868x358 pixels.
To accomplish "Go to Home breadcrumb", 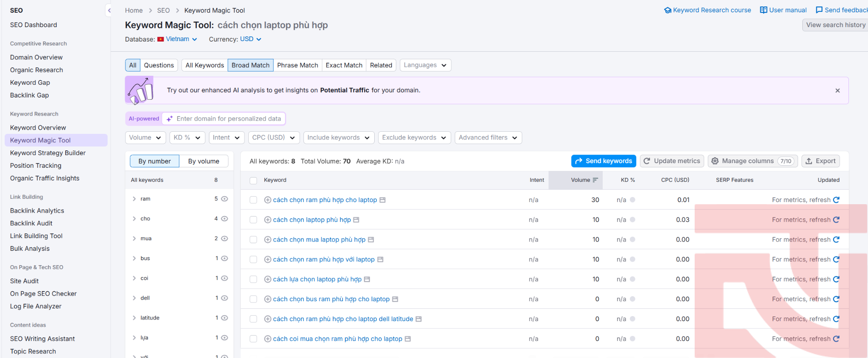I will (134, 11).
